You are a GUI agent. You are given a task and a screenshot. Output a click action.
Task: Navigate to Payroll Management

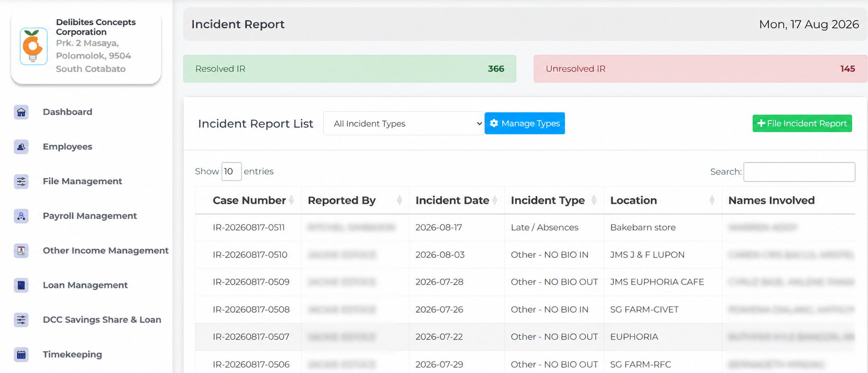coord(90,216)
